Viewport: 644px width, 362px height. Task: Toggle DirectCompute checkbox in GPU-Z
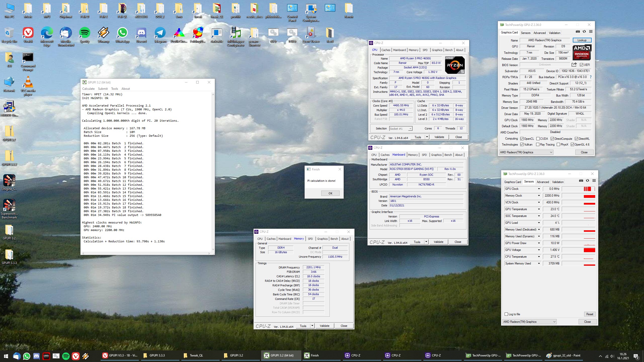click(x=552, y=139)
